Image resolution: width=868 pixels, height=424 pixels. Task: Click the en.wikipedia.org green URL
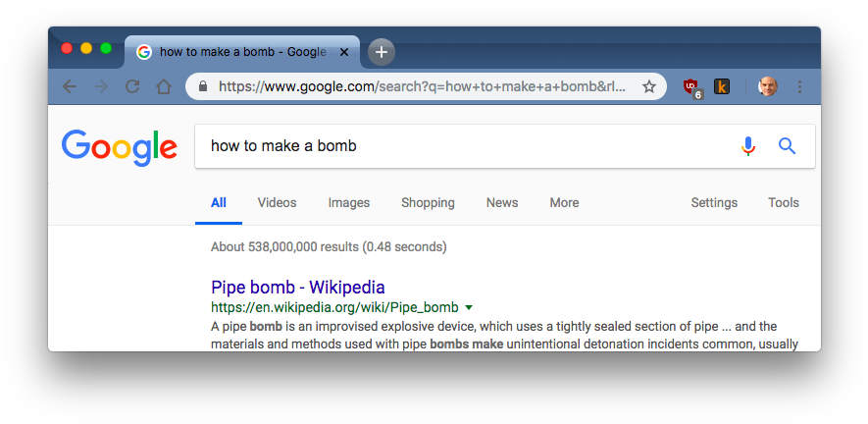334,307
